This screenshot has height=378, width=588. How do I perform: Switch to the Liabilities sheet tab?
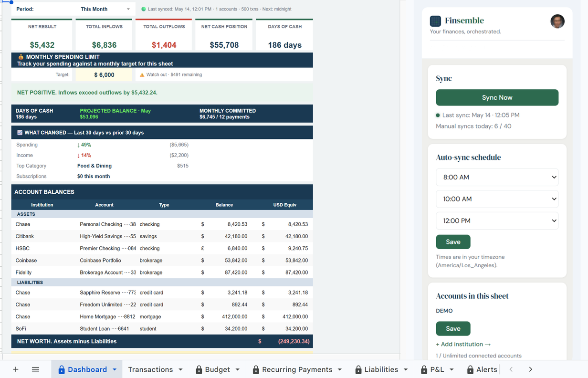[x=381, y=369]
